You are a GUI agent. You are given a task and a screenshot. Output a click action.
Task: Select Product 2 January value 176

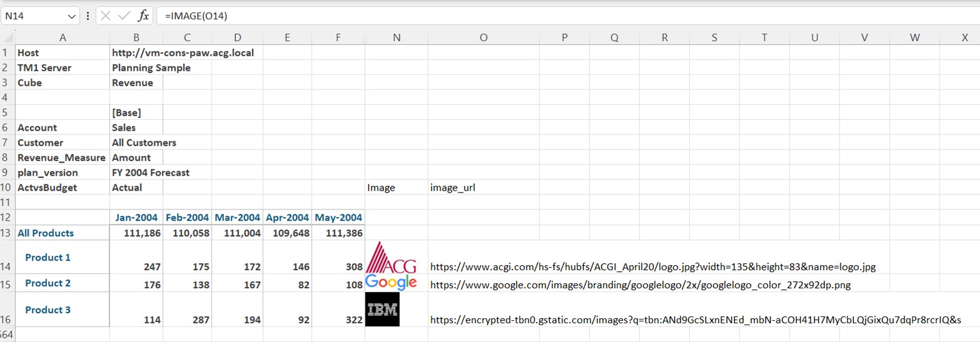(x=136, y=283)
